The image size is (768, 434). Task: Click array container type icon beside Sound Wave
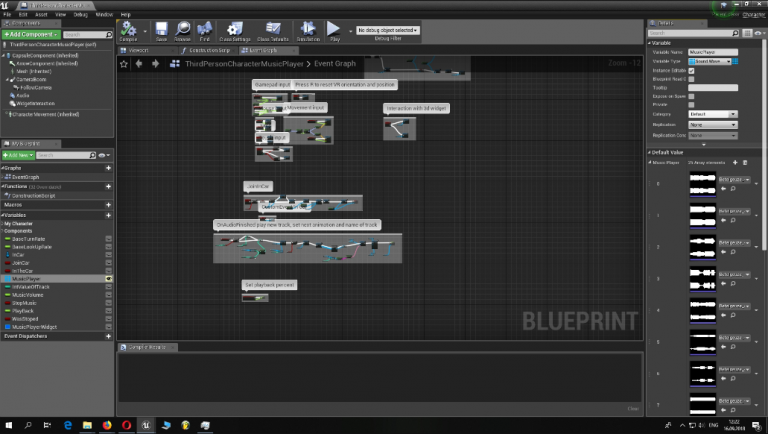click(x=735, y=61)
